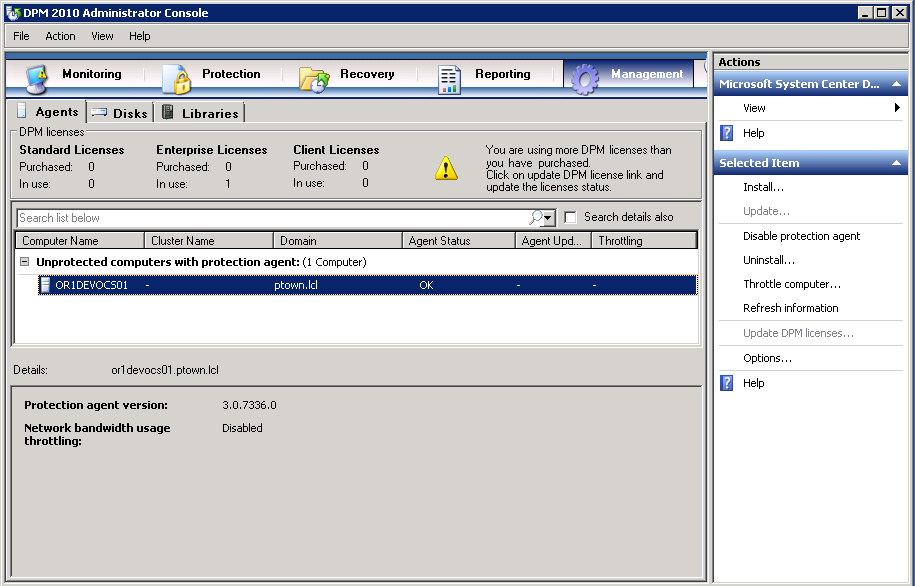Go to Protection section

212,78
